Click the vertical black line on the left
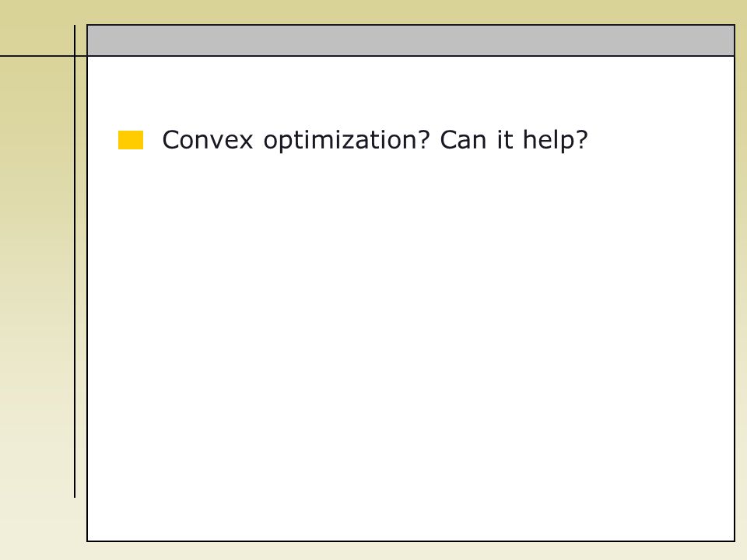 tap(75, 261)
